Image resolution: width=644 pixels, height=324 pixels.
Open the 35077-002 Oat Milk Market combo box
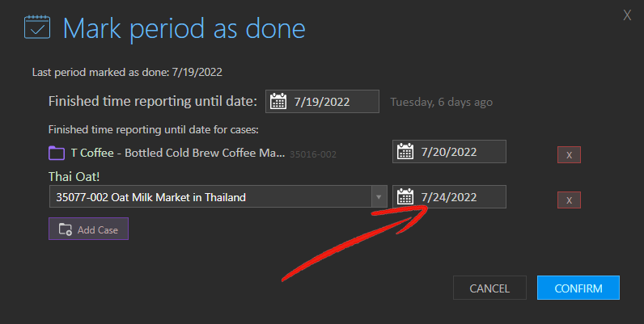point(218,196)
